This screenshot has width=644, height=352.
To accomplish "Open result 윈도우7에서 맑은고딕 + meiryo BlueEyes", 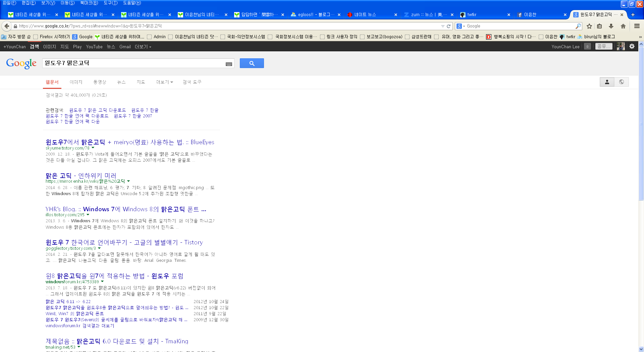I will [x=130, y=142].
